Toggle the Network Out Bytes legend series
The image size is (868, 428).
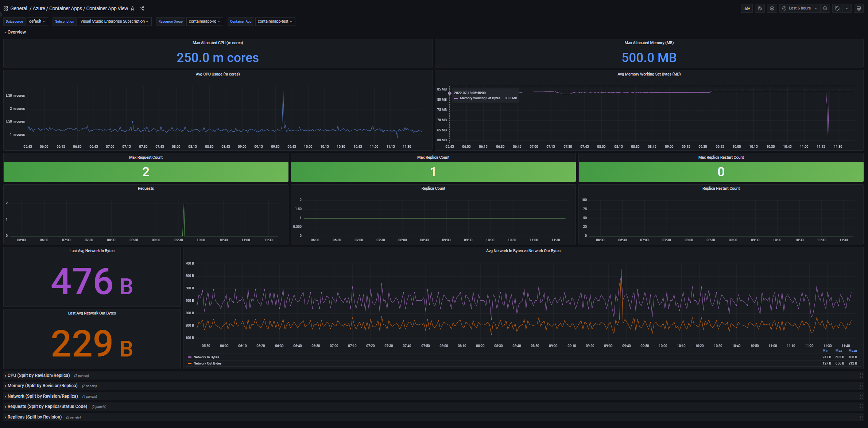(x=207, y=363)
